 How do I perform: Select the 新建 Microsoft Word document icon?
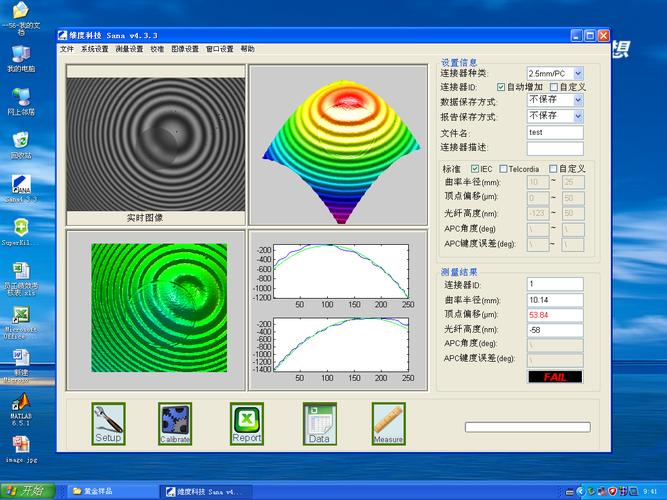[x=21, y=366]
